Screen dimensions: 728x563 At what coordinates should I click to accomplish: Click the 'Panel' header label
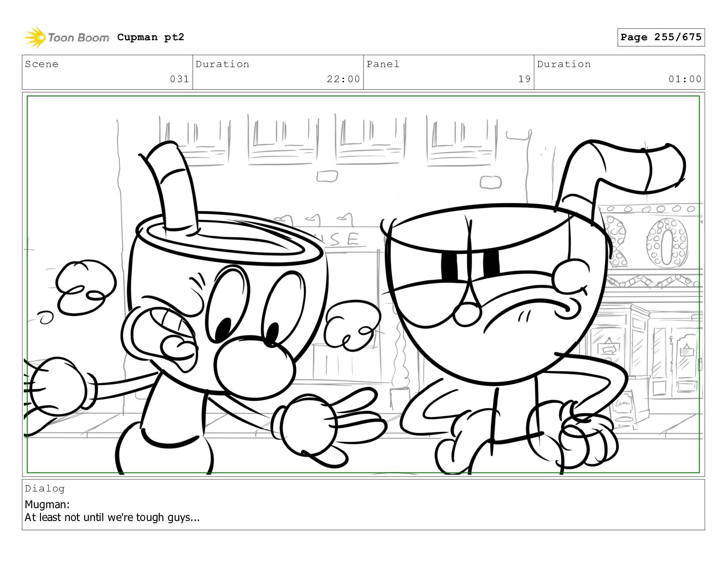coord(383,64)
